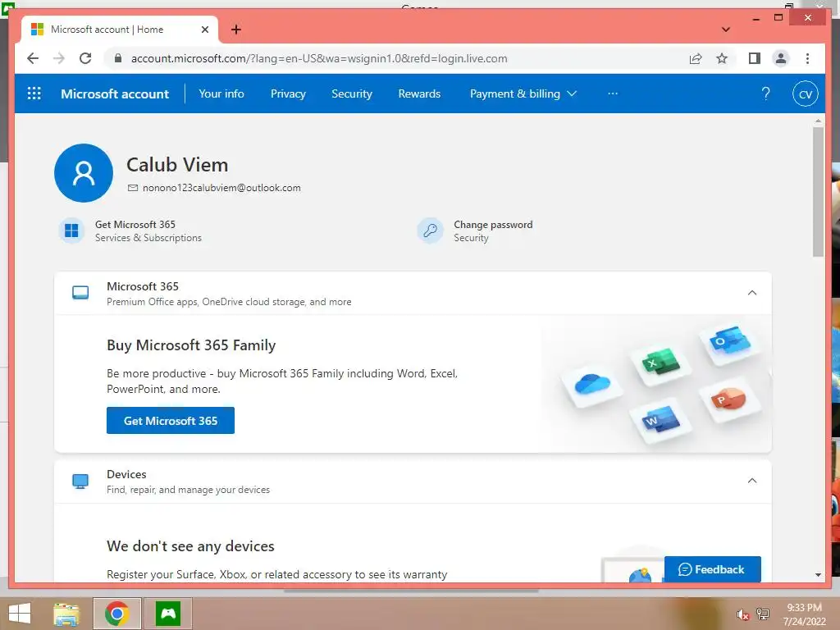
Task: Collapse the Microsoft 365 section
Action: 752,293
